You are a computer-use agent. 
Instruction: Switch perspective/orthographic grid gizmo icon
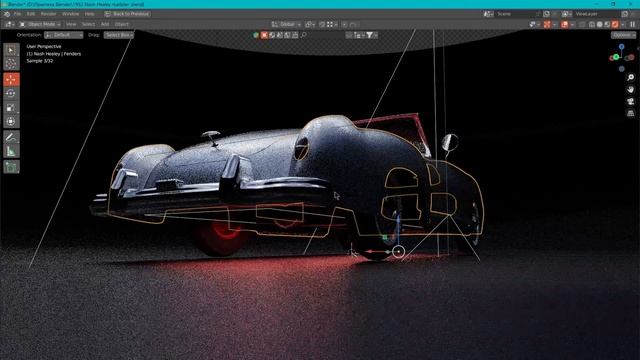631,113
